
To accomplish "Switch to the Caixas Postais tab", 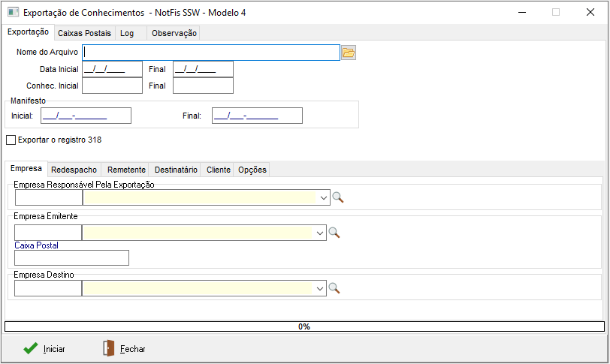I will 84,33.
